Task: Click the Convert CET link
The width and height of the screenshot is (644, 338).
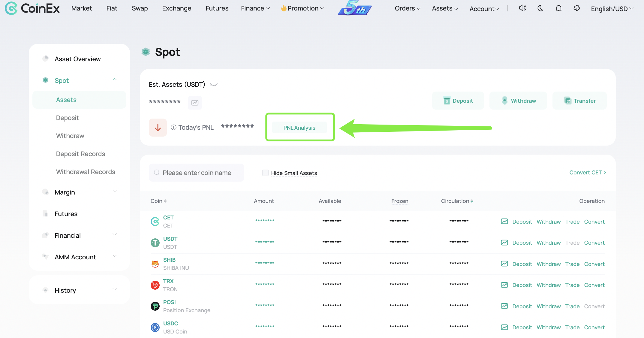Action: click(588, 173)
